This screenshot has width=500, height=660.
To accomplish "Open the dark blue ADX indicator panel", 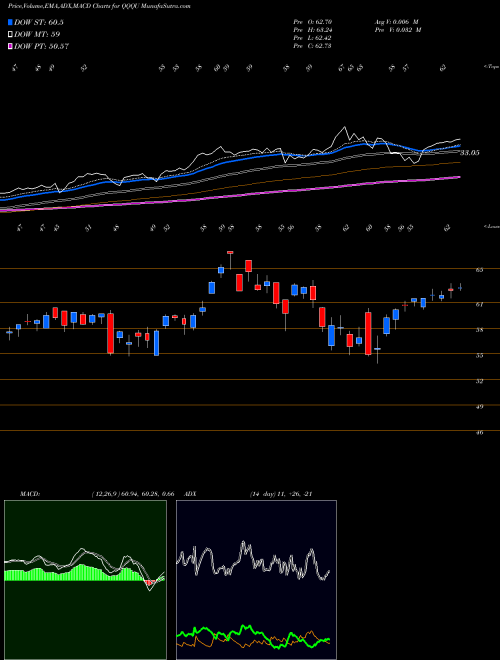I will (256, 580).
